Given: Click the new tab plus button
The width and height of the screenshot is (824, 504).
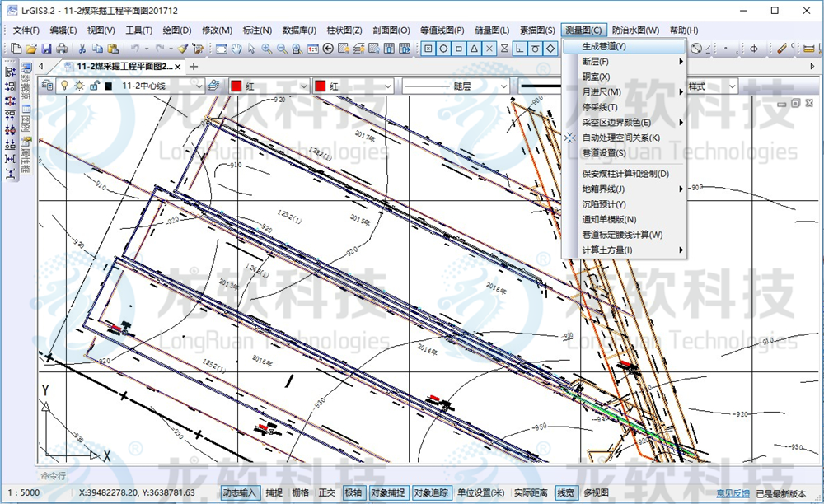Looking at the screenshot, I should pyautogui.click(x=194, y=66).
